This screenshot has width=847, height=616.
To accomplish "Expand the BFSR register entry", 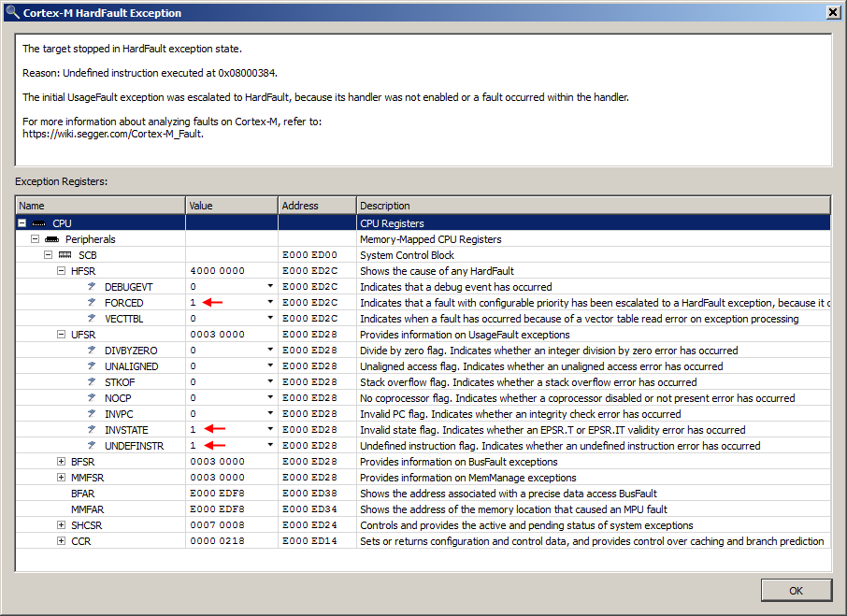I will click(x=60, y=461).
